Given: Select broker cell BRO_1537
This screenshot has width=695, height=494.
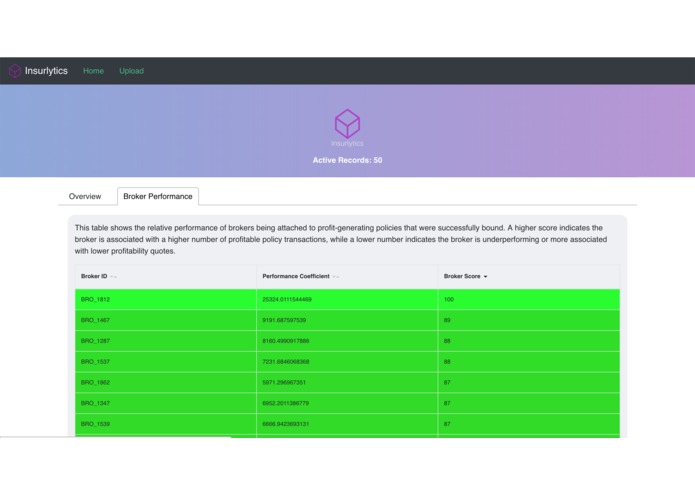Looking at the screenshot, I should (x=166, y=362).
